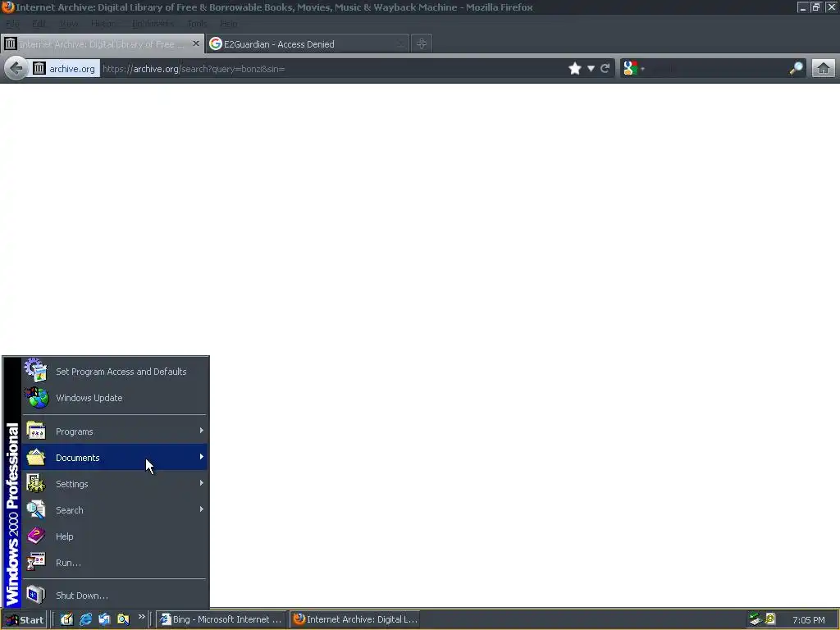Expand the Programs submenu
Image resolution: width=840 pixels, height=630 pixels.
115,431
